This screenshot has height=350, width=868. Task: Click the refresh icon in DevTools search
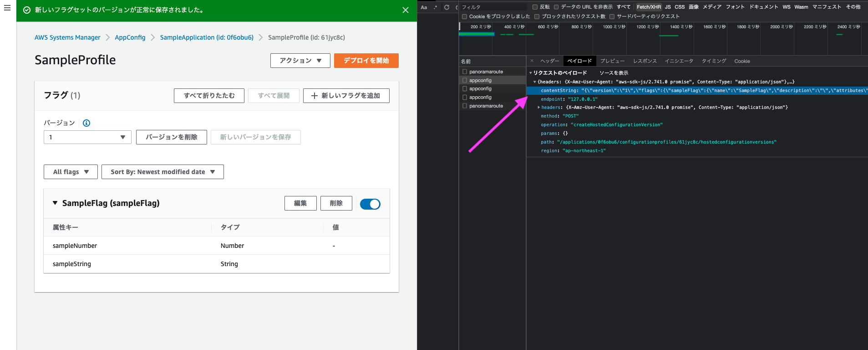(x=447, y=7)
